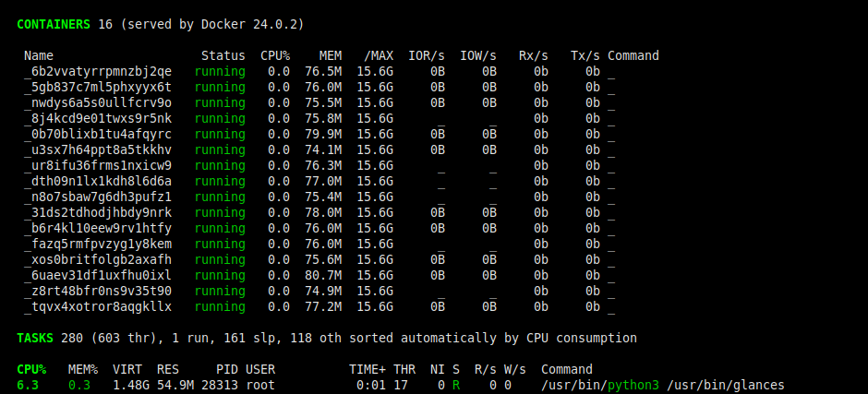Screen dimensions: 868x394
Task: Click the root user entry
Action: click(260, 385)
